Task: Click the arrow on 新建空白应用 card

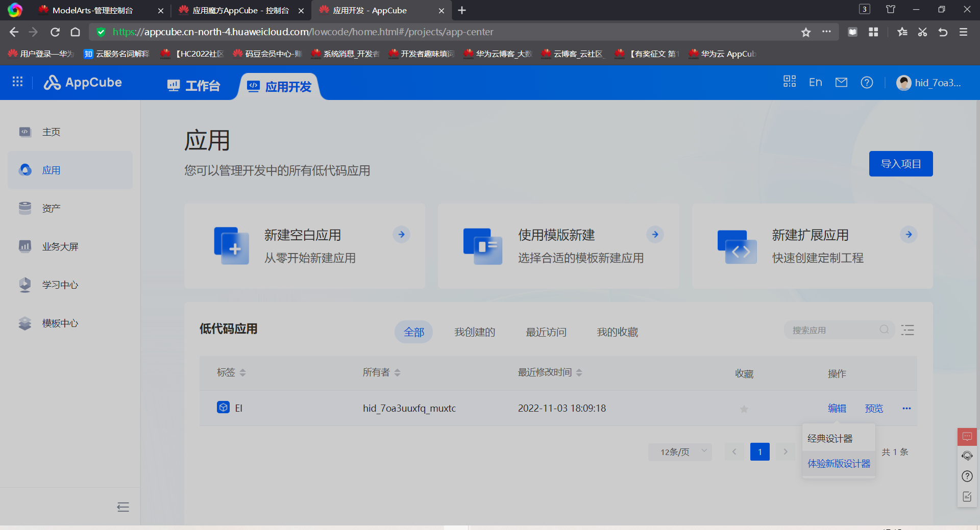Action: (402, 234)
